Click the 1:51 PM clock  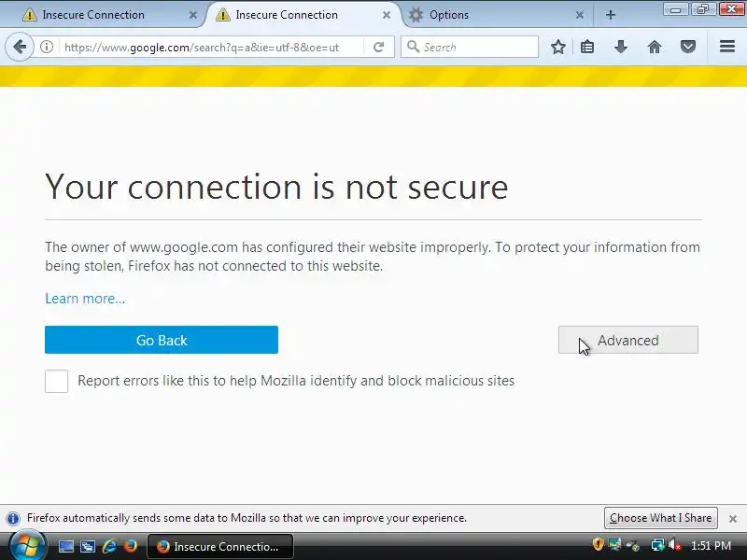coord(711,546)
